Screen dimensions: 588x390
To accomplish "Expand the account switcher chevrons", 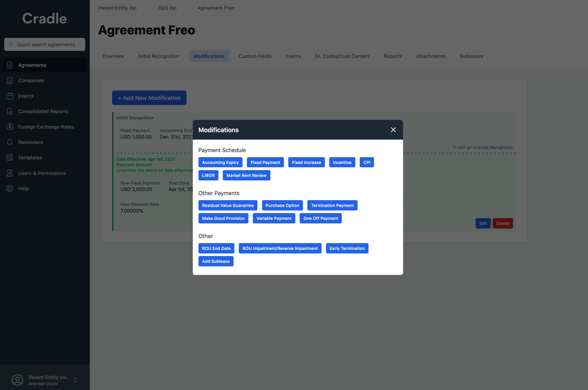I will [75, 380].
